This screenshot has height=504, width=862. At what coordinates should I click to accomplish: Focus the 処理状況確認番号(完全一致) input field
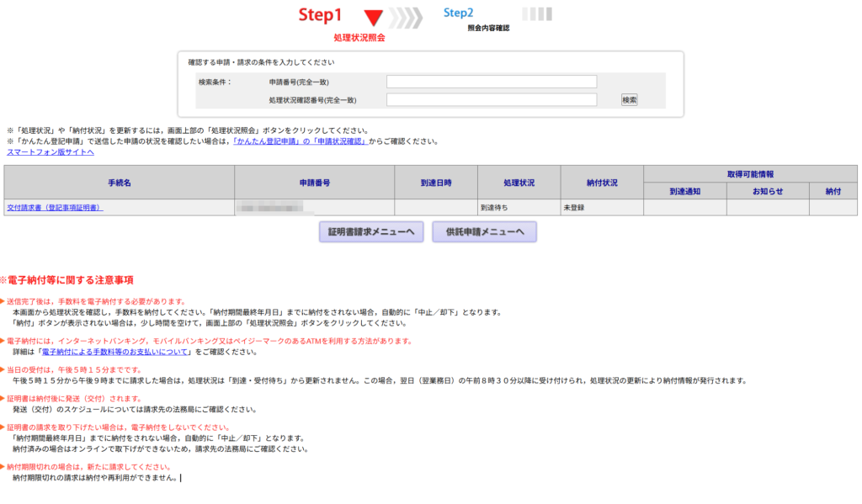[492, 99]
